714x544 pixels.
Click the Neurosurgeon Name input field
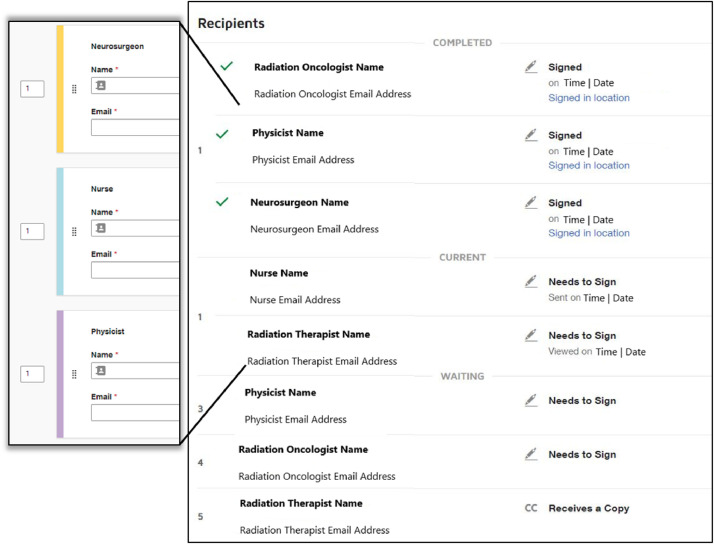coord(135,86)
